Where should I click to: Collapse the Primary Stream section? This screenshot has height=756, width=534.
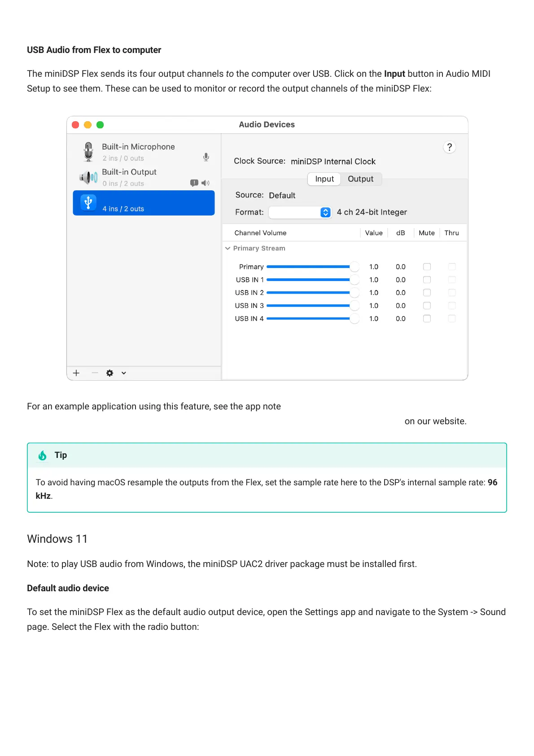228,248
